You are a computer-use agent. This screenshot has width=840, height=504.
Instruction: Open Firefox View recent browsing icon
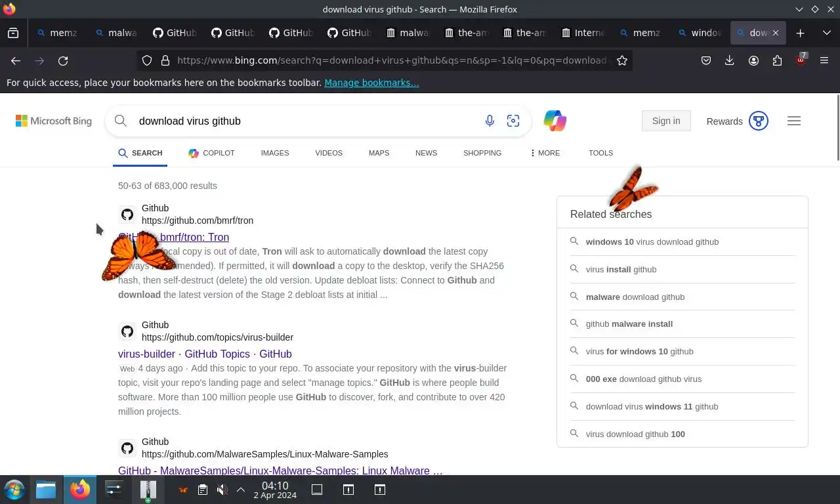(13, 33)
